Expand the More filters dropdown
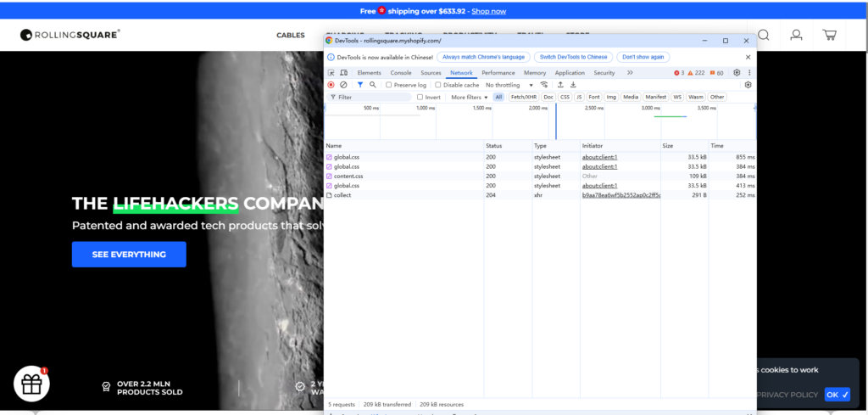This screenshot has height=415, width=868. (x=470, y=97)
